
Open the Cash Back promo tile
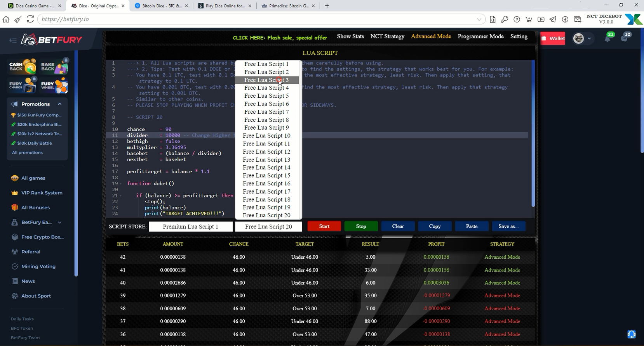(x=23, y=66)
